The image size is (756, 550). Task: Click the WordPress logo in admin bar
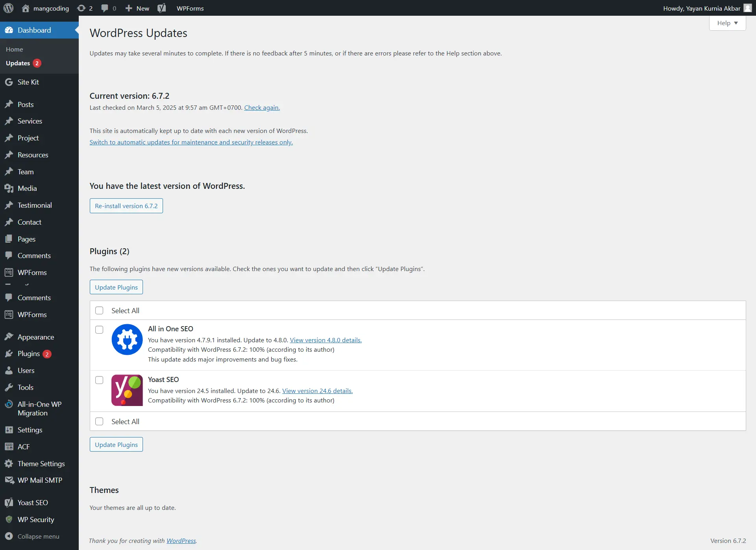click(x=9, y=8)
